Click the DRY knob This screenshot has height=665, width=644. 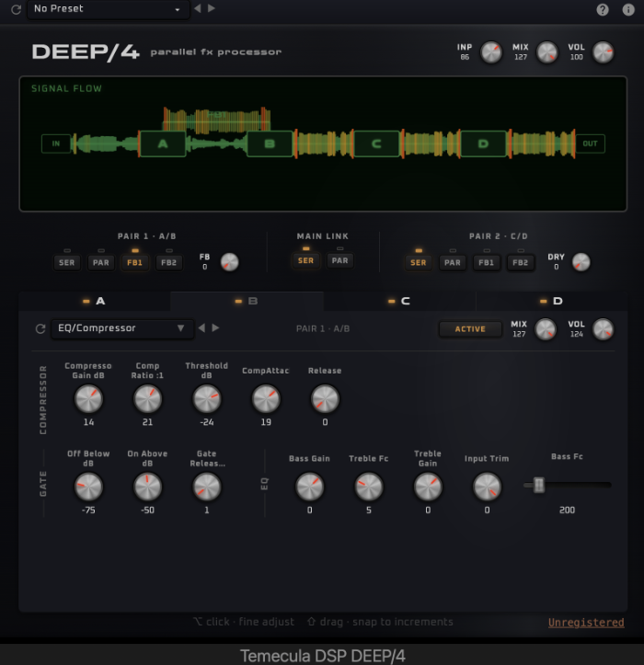(581, 262)
